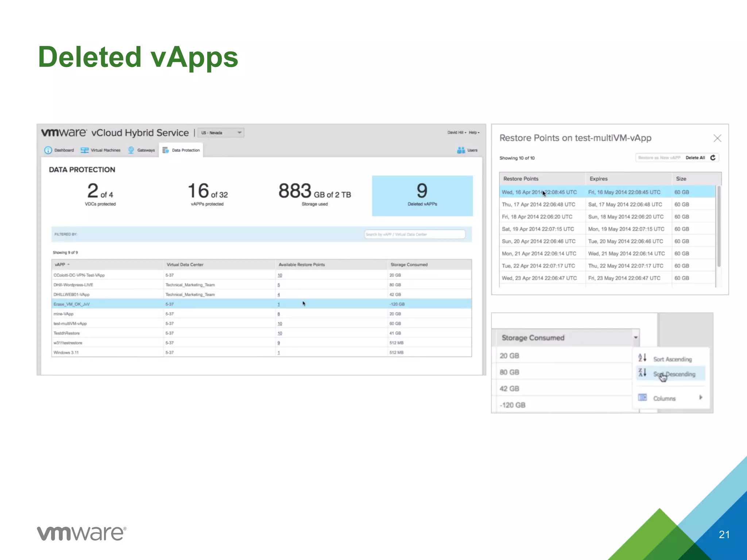Open restore points link for test-multiVM-vApp
Screen dimensions: 747x560
coord(280,324)
